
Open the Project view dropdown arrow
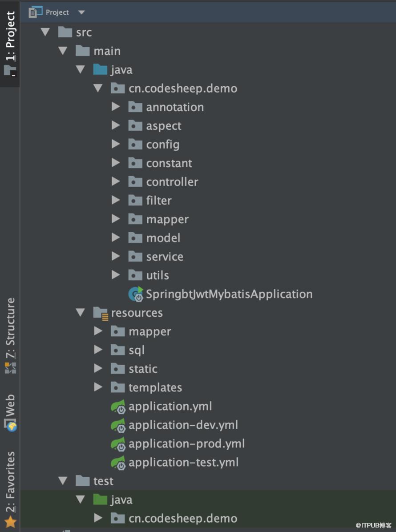coord(81,12)
